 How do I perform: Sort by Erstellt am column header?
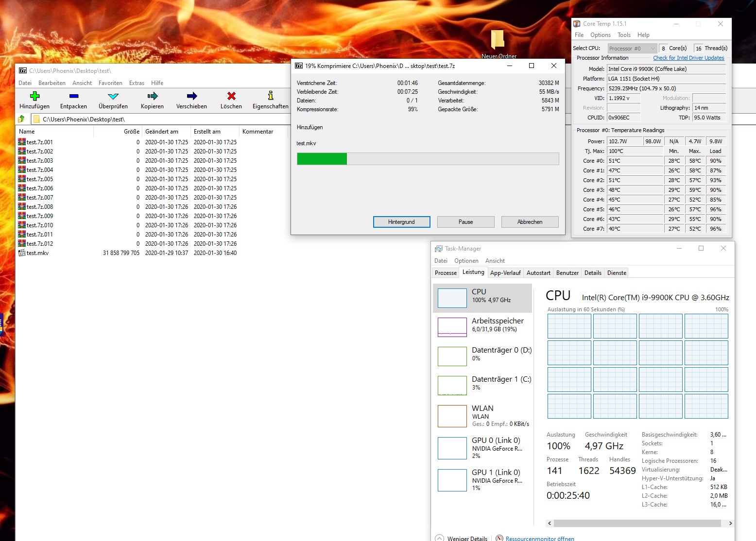pos(215,132)
